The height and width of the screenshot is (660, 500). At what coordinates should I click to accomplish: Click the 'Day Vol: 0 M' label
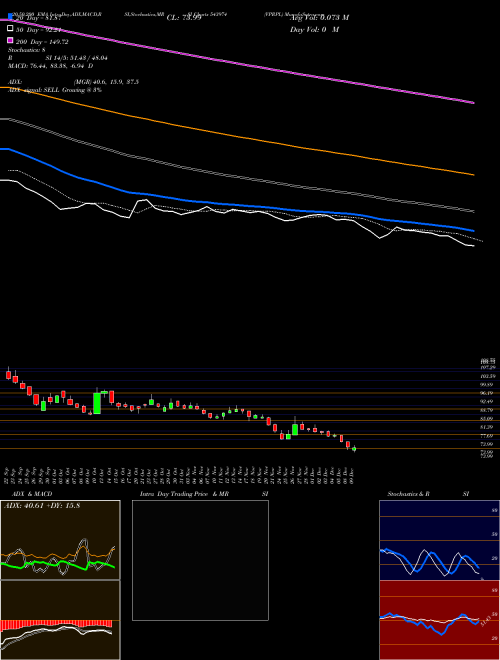(314, 29)
